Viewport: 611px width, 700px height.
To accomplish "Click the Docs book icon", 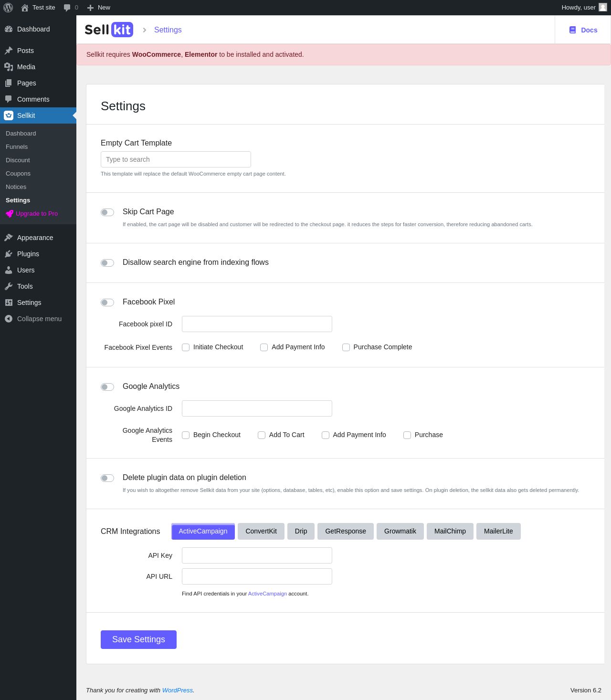I will coord(572,30).
